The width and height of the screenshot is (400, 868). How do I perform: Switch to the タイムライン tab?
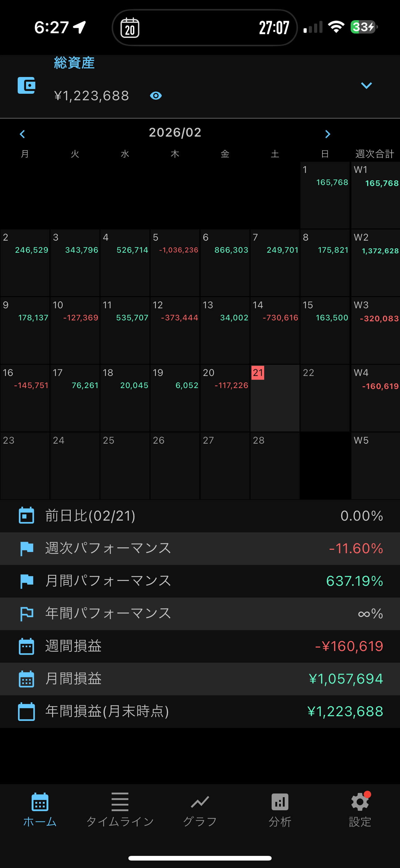coord(120,809)
